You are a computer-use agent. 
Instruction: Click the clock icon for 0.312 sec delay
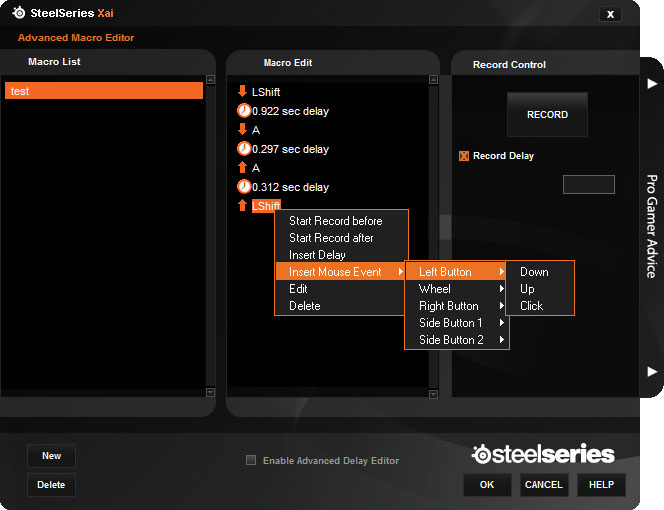(x=243, y=187)
